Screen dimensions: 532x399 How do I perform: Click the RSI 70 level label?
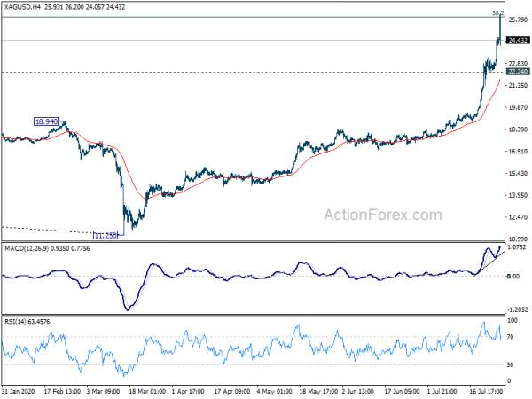(512, 337)
